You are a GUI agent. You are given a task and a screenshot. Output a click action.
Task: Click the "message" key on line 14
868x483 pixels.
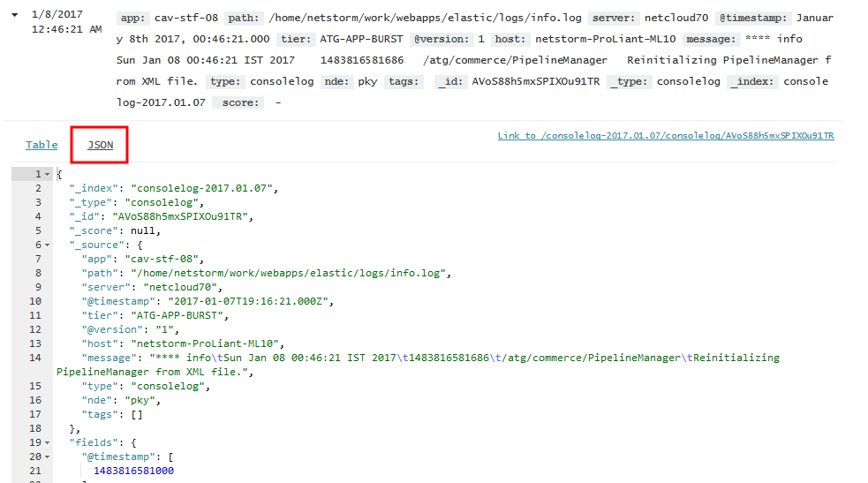109,358
